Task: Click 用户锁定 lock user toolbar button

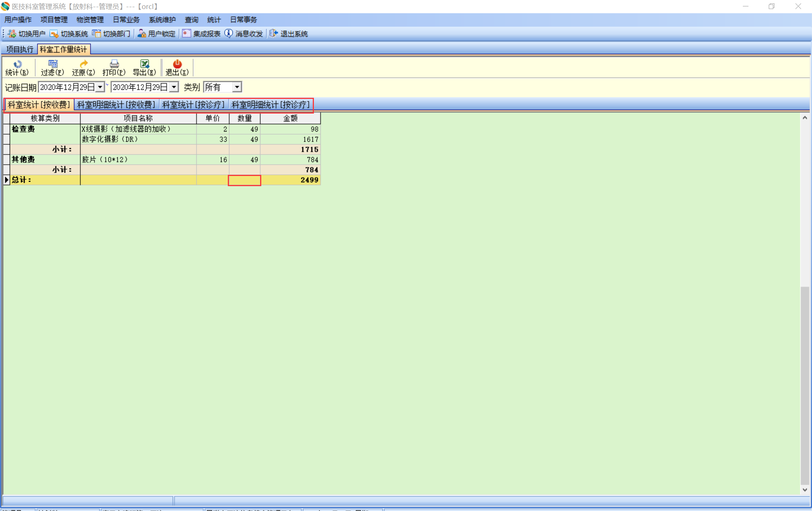Action: pyautogui.click(x=156, y=34)
